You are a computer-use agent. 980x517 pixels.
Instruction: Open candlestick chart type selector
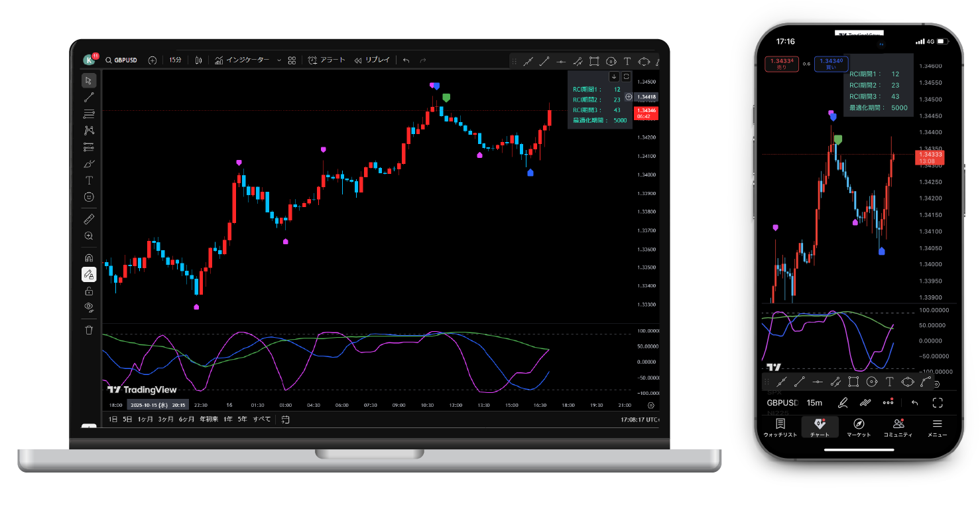198,60
